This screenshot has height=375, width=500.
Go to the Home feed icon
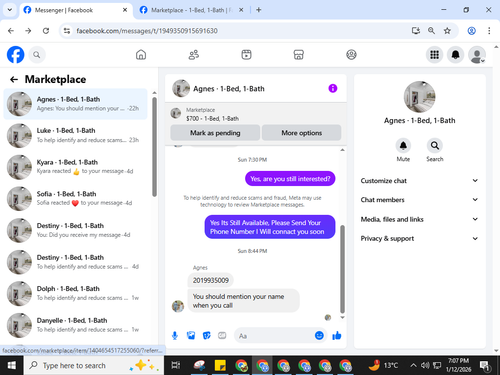[x=141, y=55]
